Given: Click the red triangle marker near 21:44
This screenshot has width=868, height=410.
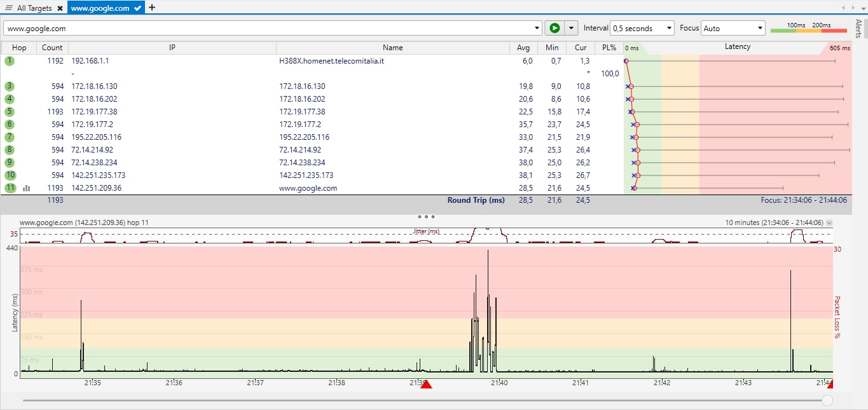Looking at the screenshot, I should point(830,385).
